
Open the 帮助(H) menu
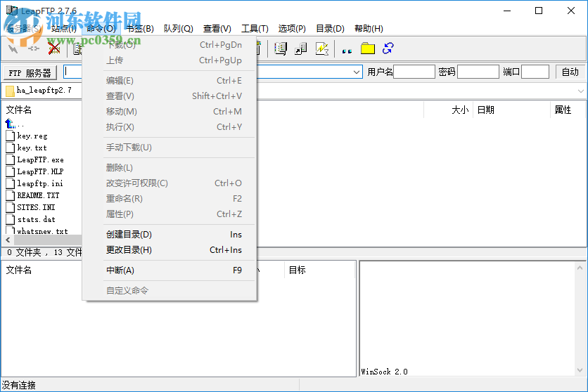click(x=369, y=29)
